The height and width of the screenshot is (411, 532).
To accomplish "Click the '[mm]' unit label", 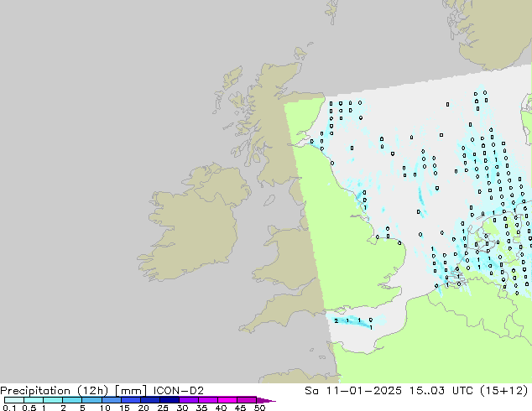I will click(131, 391).
